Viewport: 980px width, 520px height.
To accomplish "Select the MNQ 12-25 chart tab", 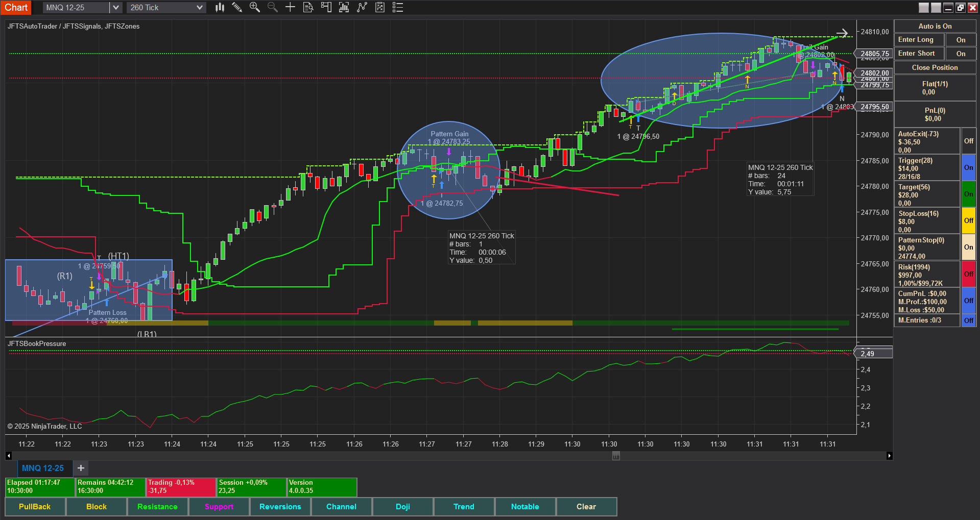I will click(x=43, y=468).
